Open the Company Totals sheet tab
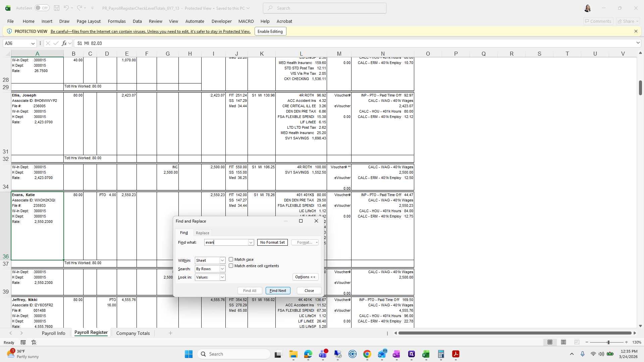 pos(133,333)
